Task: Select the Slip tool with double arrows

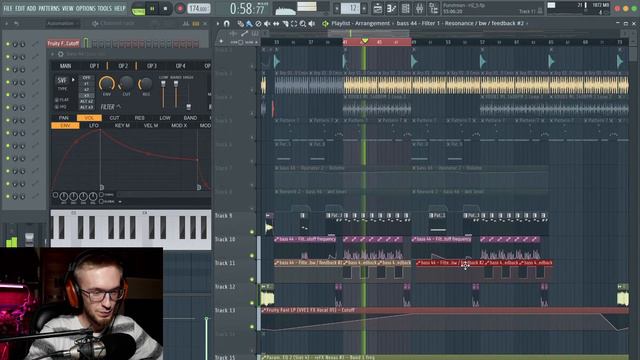Action: coord(276,24)
